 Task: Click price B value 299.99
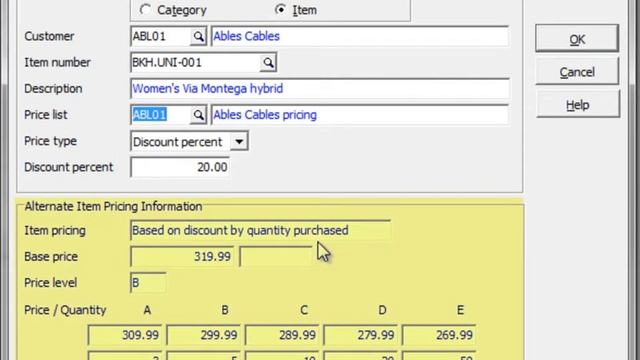point(203,335)
